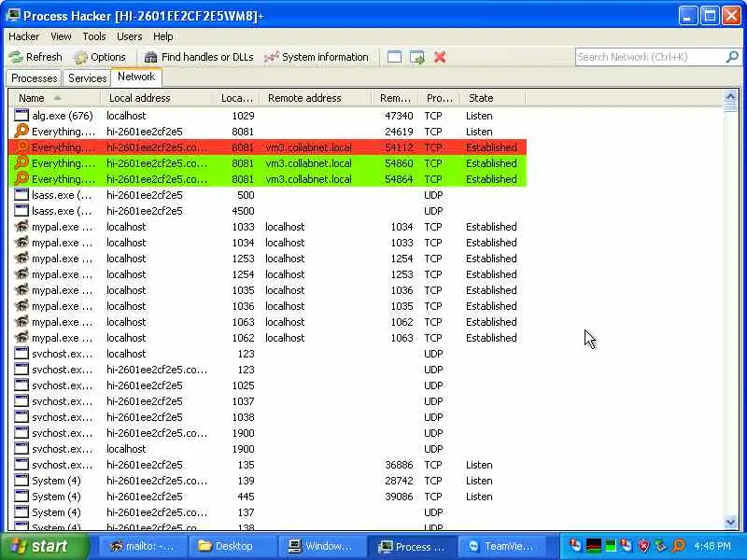This screenshot has width=747, height=560.
Task: Click the Everything magnifier tray icon
Action: (x=679, y=545)
